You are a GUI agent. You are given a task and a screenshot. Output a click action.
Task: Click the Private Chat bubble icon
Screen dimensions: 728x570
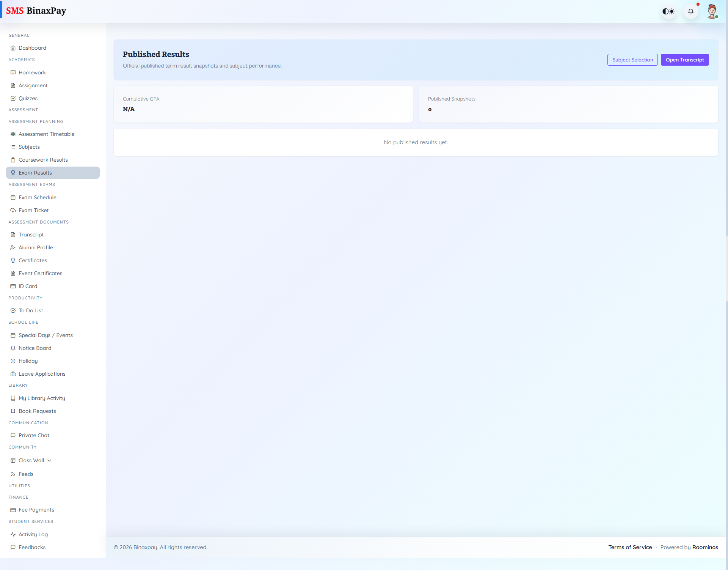[13, 435]
